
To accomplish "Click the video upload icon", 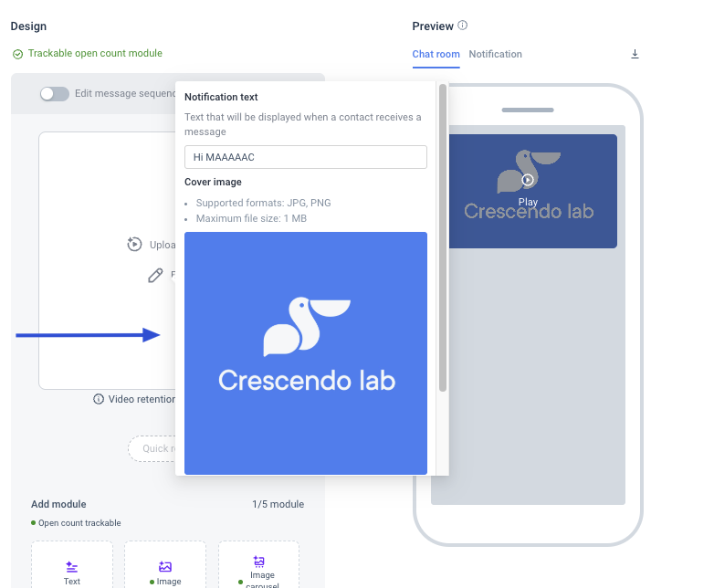I will [x=134, y=244].
